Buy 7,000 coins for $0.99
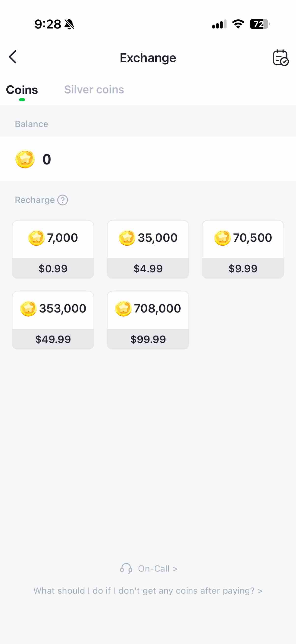The height and width of the screenshot is (644, 296). coord(53,249)
